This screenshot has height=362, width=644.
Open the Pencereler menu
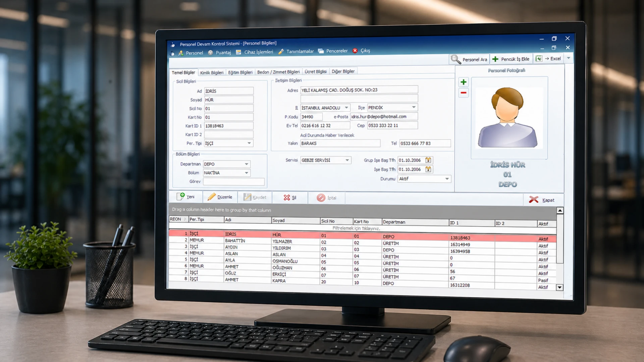[x=333, y=51]
